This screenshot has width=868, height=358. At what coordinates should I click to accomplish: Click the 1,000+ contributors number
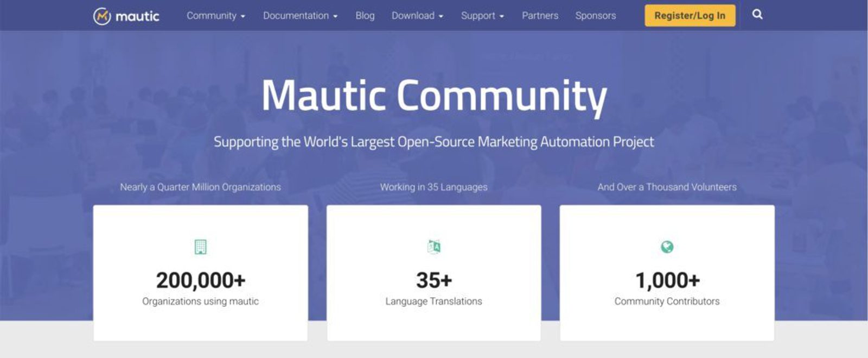click(x=667, y=280)
